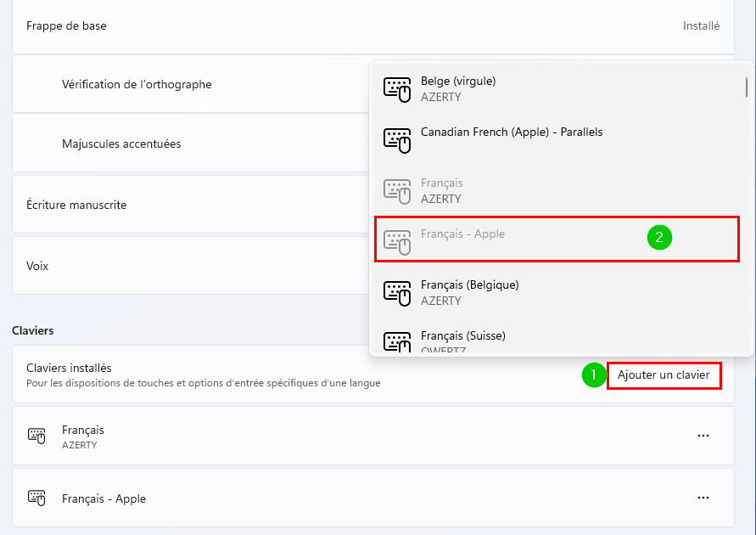Select Belge (virgule) AZERTY layout

pos(558,89)
